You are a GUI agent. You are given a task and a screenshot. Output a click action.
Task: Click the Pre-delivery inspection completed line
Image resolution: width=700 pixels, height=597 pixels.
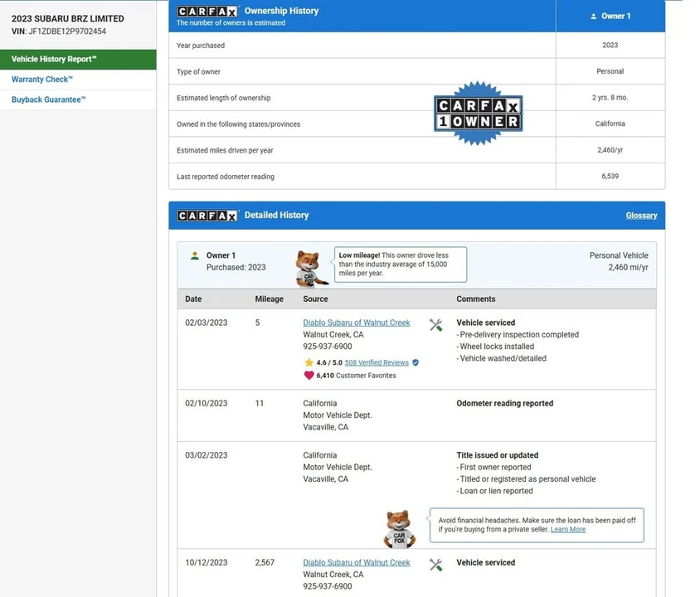pyautogui.click(x=518, y=335)
